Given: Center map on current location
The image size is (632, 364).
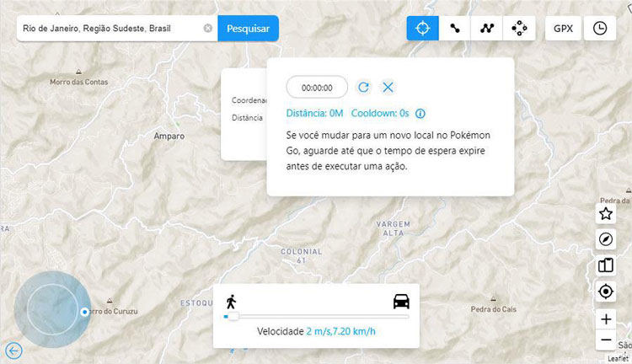Looking at the screenshot, I should 605,292.
